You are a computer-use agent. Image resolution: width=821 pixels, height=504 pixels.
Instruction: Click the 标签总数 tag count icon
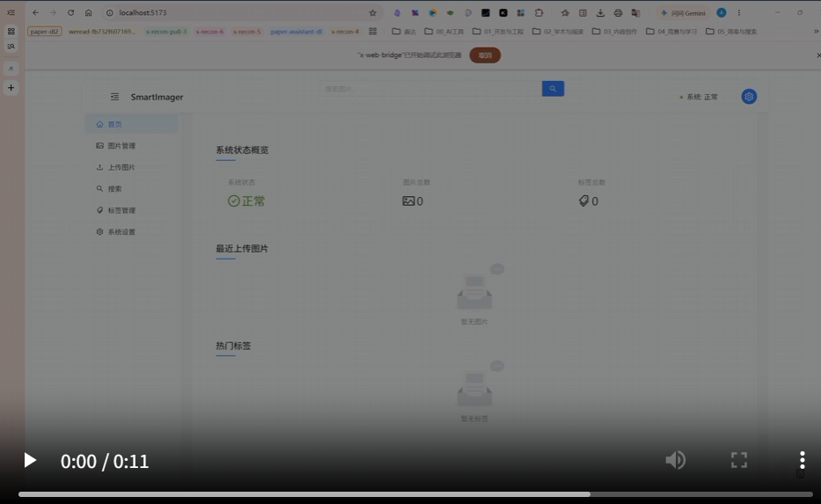pos(583,201)
